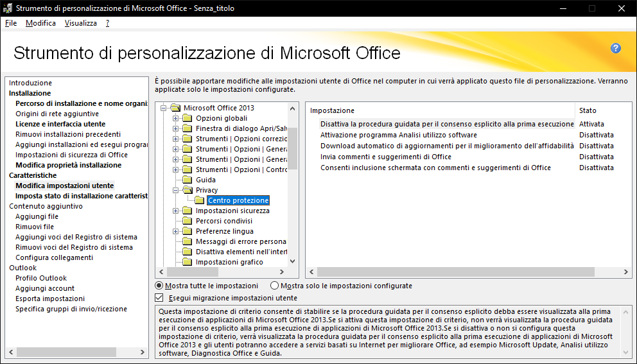This screenshot has height=364, width=637.
Task: Collapse the Microsoft Office 2013 tree node
Action: point(163,108)
